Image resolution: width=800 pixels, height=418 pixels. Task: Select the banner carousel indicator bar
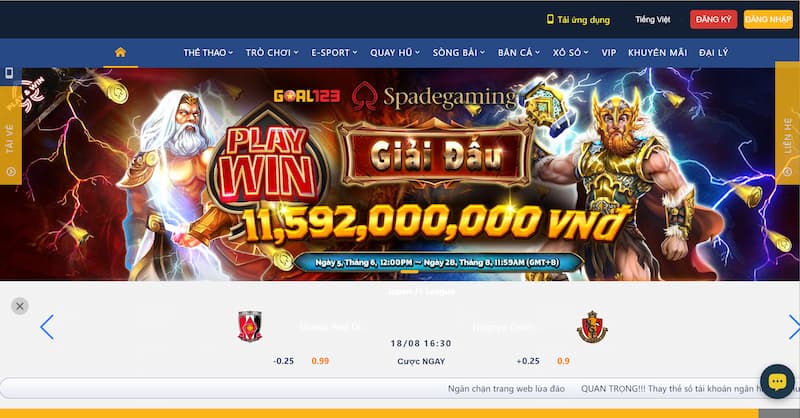click(x=409, y=272)
